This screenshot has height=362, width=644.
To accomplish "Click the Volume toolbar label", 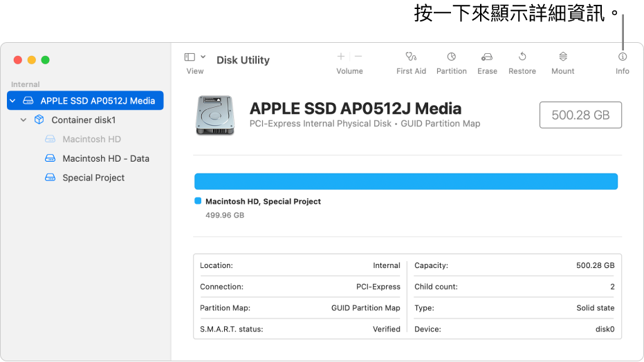I will point(349,71).
